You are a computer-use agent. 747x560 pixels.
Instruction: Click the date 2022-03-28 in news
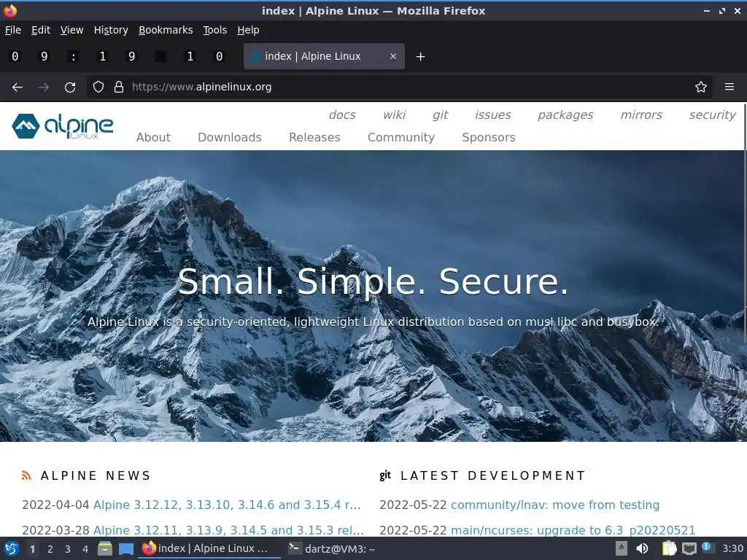55,530
